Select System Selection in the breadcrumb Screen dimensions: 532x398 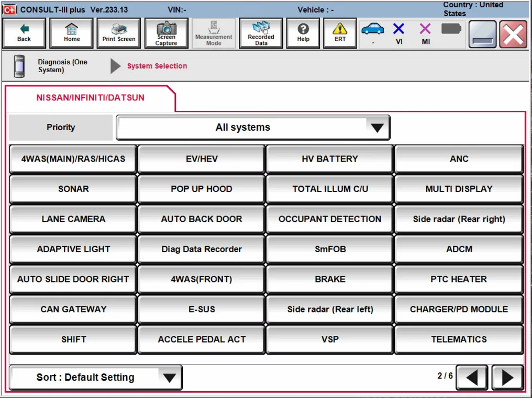pyautogui.click(x=157, y=66)
